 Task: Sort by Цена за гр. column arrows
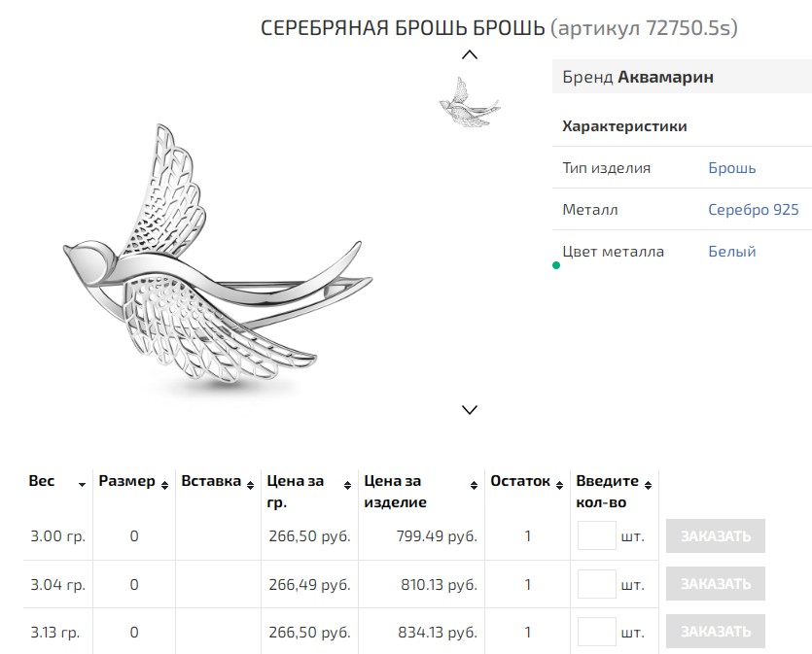(347, 484)
